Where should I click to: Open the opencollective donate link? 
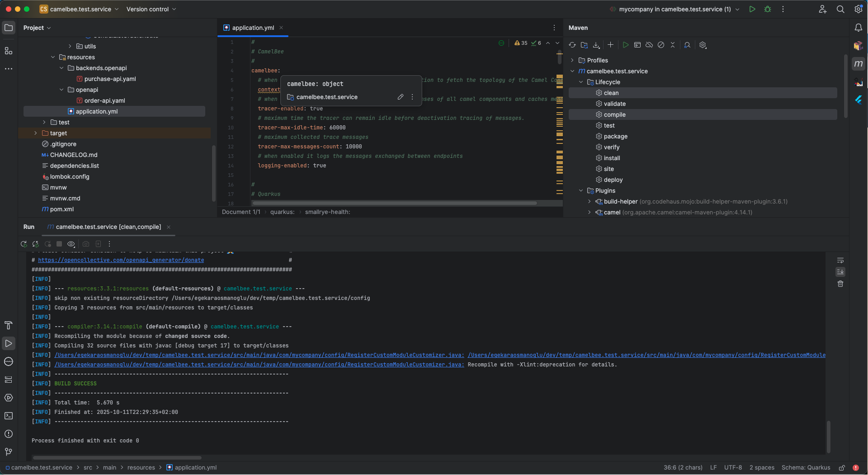point(120,260)
